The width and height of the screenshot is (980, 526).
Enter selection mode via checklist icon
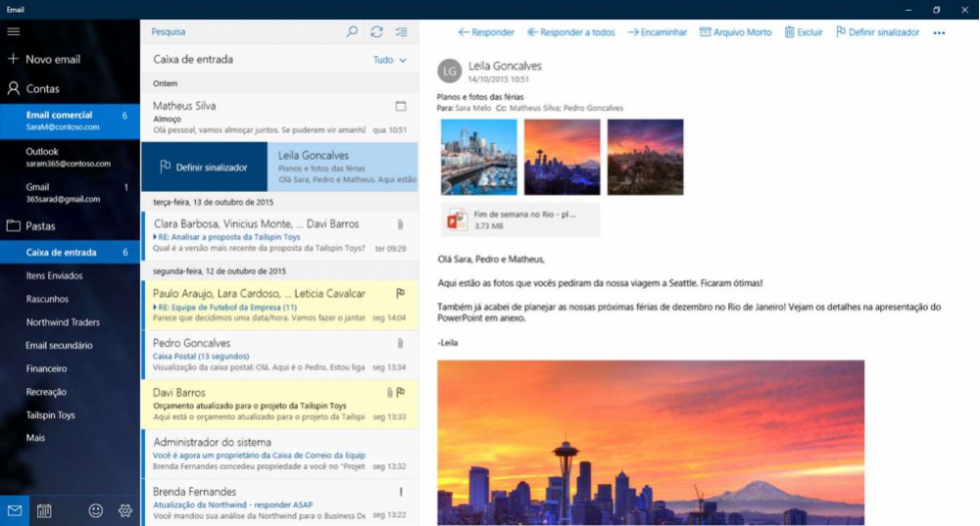[x=401, y=31]
